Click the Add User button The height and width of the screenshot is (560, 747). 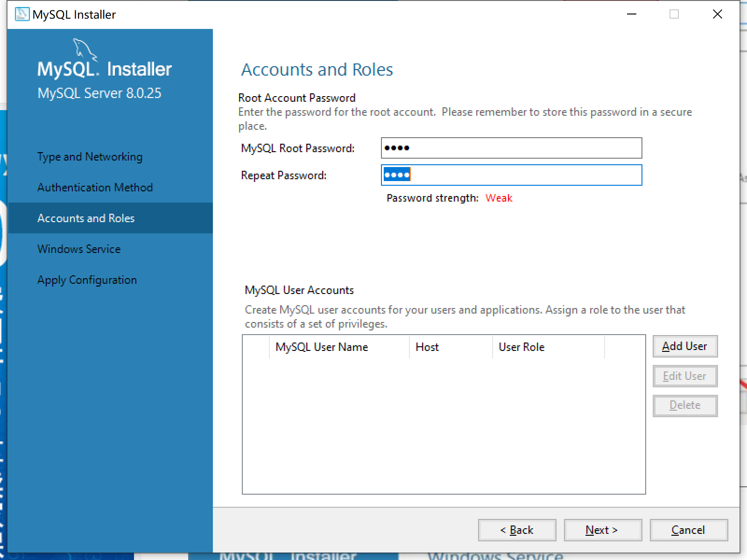[x=685, y=346]
